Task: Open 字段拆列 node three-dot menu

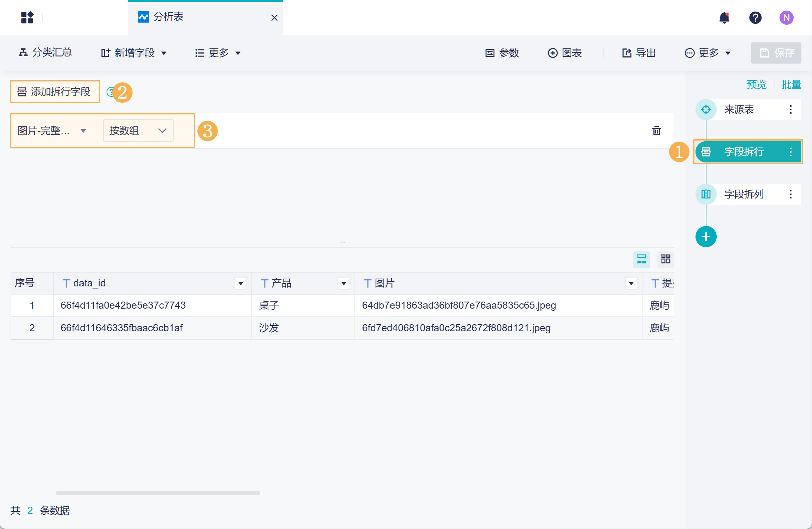Action: pyautogui.click(x=790, y=194)
